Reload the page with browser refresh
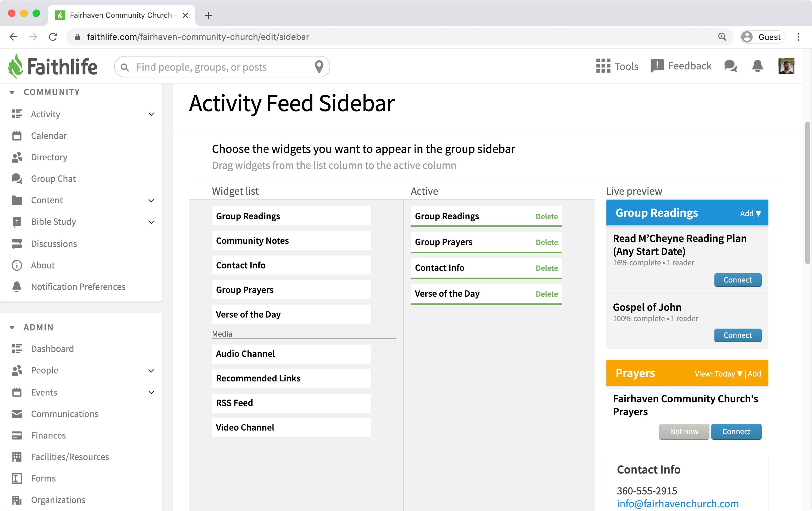This screenshot has width=812, height=511. [53, 37]
